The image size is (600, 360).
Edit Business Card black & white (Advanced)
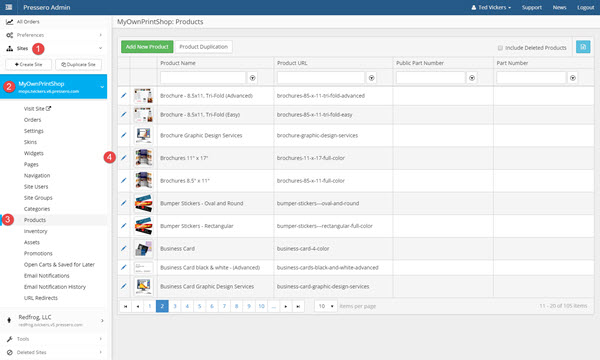coord(124,267)
